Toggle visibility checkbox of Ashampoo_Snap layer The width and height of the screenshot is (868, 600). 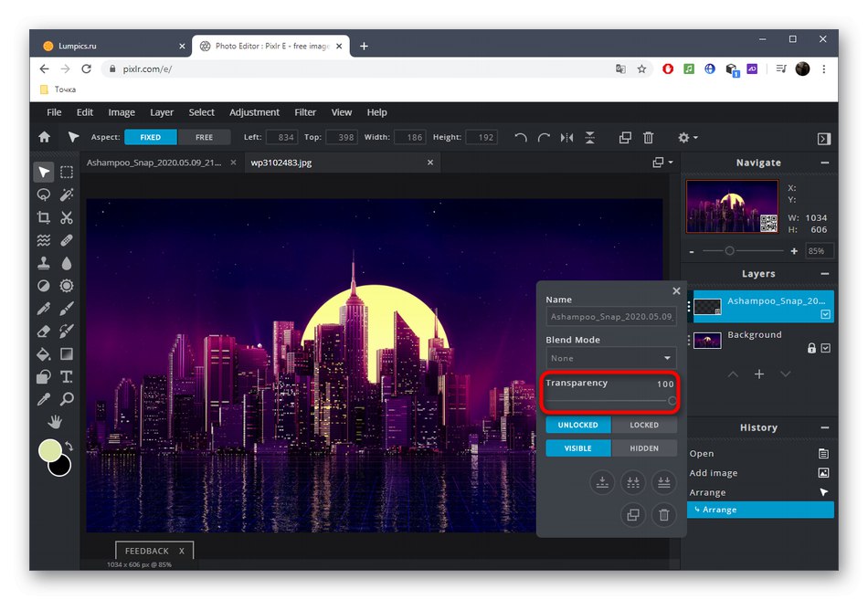[825, 314]
